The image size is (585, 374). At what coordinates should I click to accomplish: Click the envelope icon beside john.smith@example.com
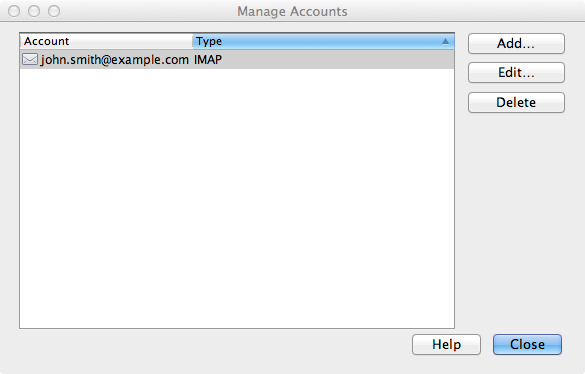coord(30,59)
